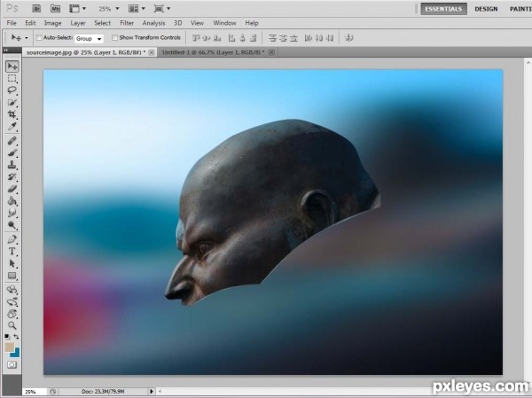Image resolution: width=532 pixels, height=398 pixels.
Task: Open the Window menu
Action: 224,23
